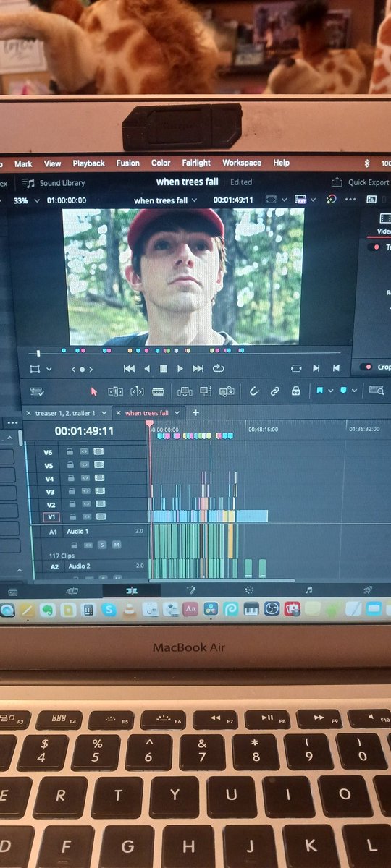
Task: Play the timeline forward
Action: [180, 369]
